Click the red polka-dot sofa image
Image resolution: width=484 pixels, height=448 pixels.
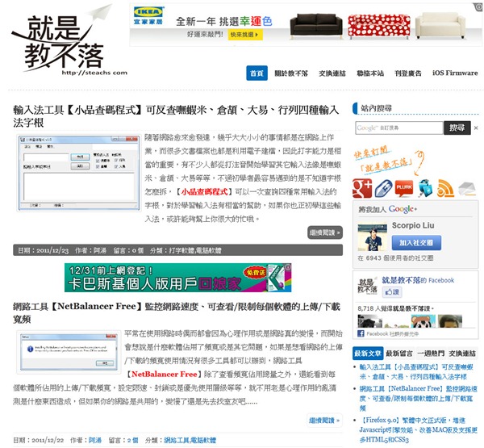click(379, 27)
